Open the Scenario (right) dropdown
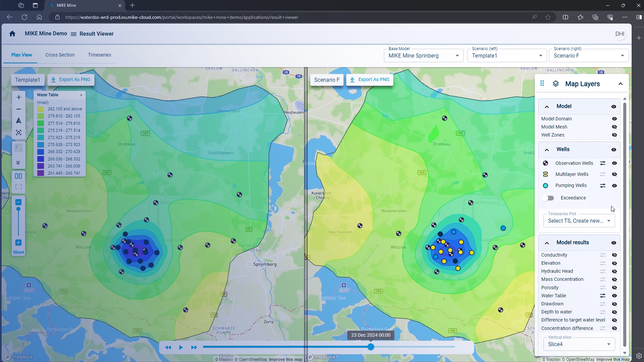644x362 pixels. pyautogui.click(x=589, y=56)
